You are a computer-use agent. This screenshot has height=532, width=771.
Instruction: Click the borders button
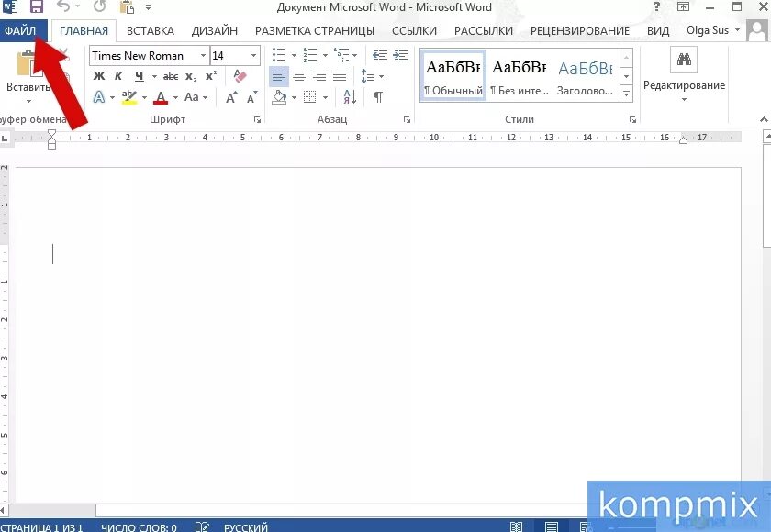310,97
